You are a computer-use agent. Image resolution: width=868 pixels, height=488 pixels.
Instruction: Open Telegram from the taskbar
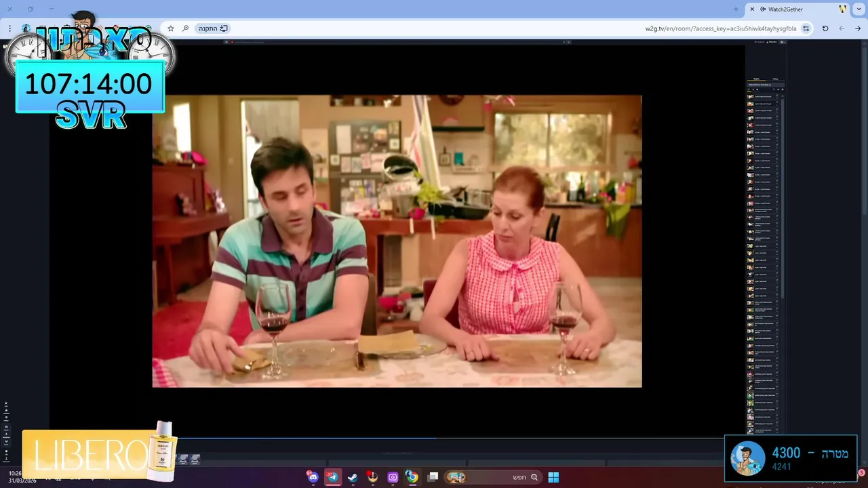pos(332,477)
